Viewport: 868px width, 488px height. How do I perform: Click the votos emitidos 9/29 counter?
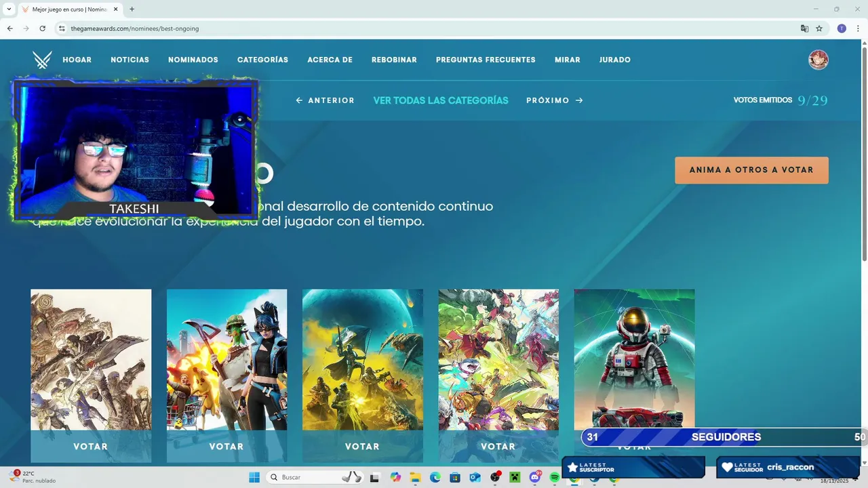781,100
